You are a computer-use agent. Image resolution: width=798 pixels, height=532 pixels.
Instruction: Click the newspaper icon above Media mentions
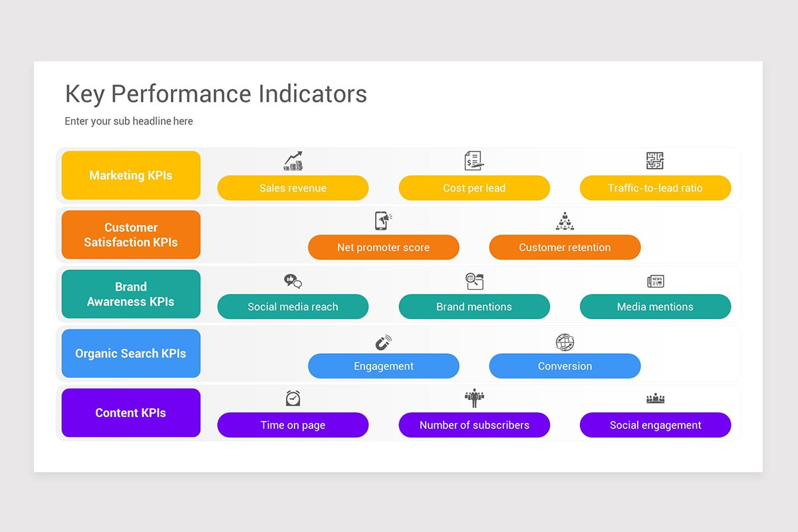[x=656, y=281]
